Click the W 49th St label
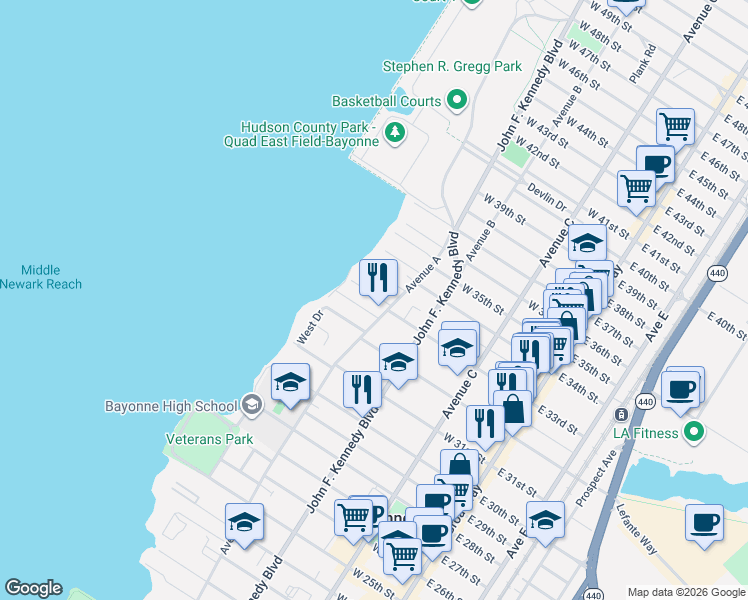Image resolution: width=748 pixels, height=600 pixels. (x=611, y=16)
